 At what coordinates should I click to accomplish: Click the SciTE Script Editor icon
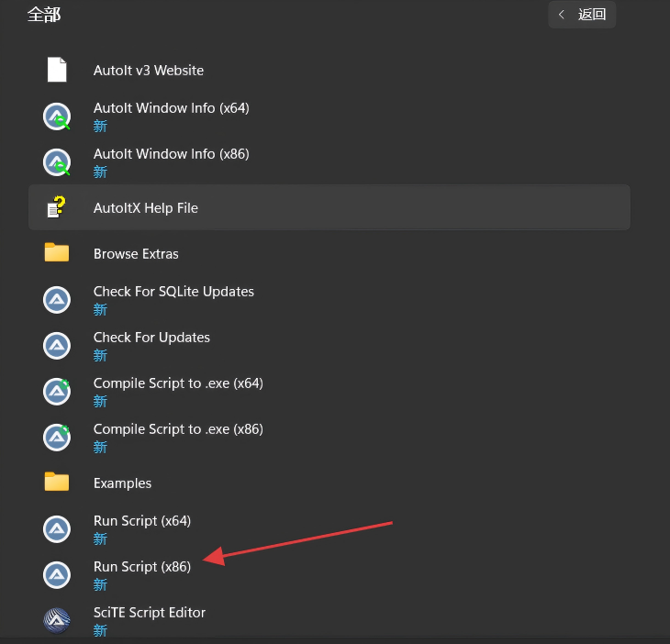click(57, 620)
